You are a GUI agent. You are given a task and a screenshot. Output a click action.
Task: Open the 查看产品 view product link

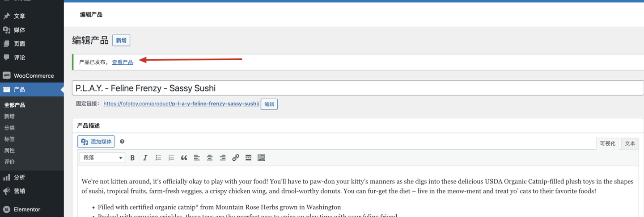[x=123, y=62]
